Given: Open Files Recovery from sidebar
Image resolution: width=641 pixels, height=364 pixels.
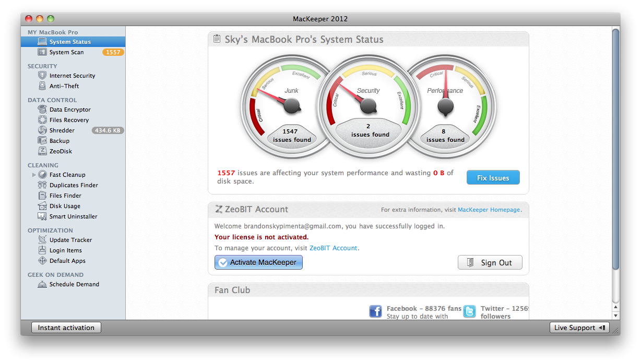Looking at the screenshot, I should [x=73, y=120].
